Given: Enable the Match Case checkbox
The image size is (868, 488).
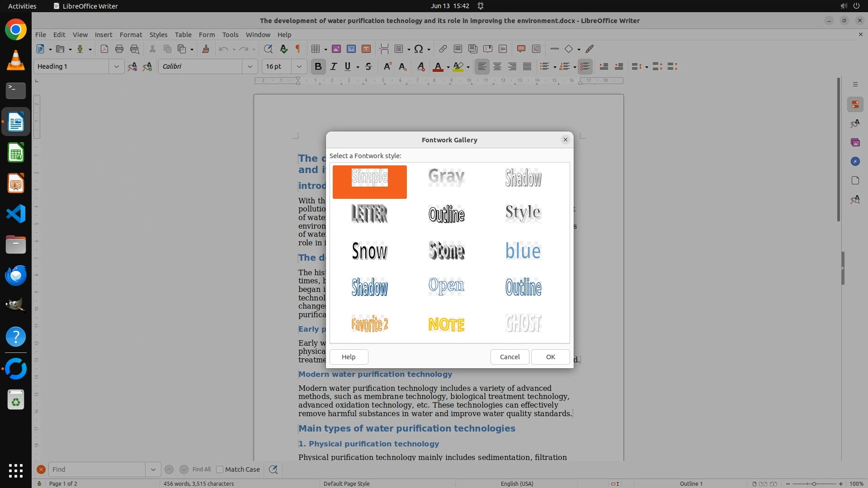Looking at the screenshot, I should 220,469.
